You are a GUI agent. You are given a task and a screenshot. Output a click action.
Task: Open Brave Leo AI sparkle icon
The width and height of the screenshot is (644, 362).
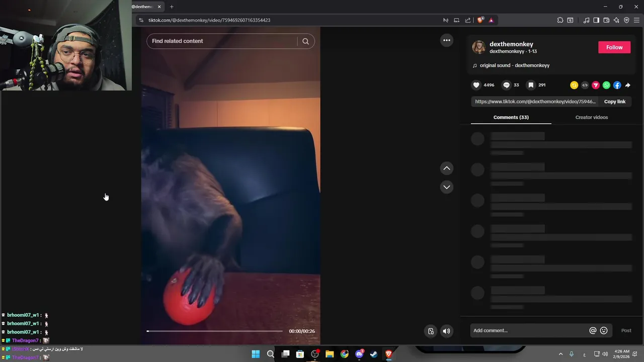[x=616, y=20]
